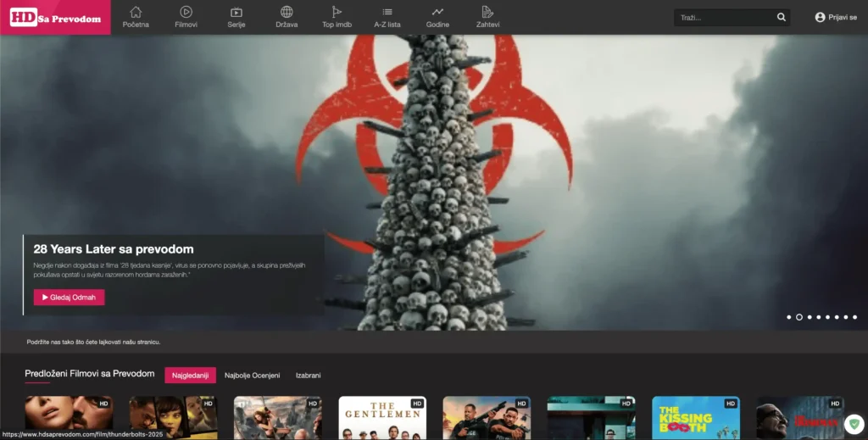Open the poster with a ruined city collage
This screenshot has width=868, height=440.
(x=278, y=418)
